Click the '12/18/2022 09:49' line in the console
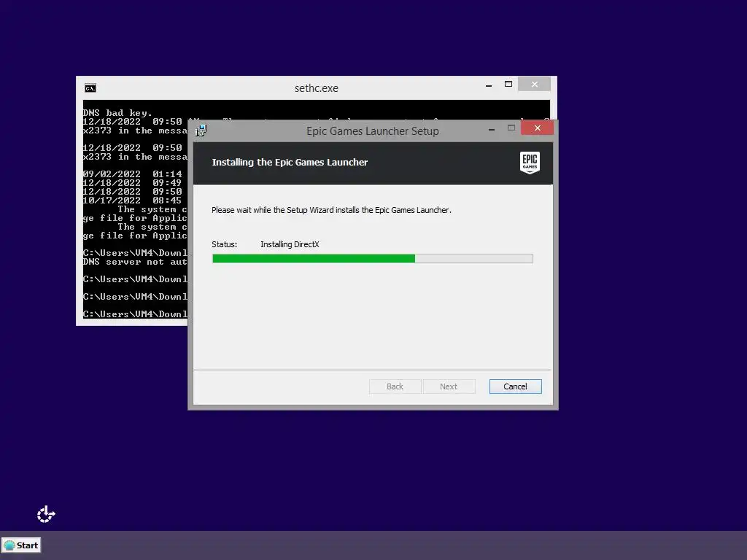This screenshot has height=560, width=747. tap(133, 183)
